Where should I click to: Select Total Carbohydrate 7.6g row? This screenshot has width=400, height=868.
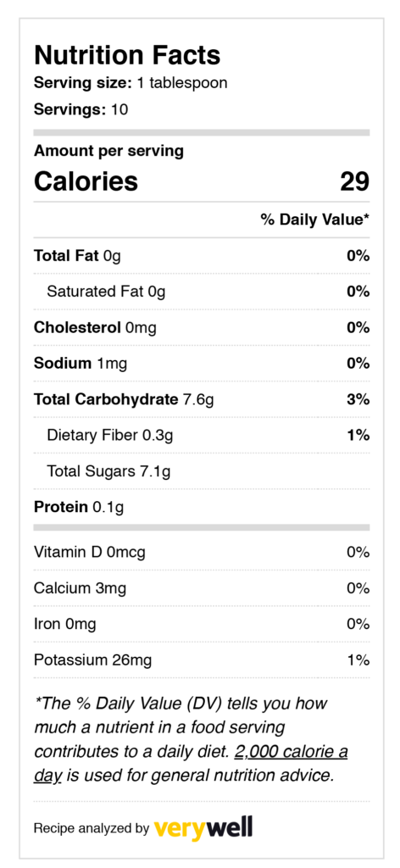click(x=202, y=400)
